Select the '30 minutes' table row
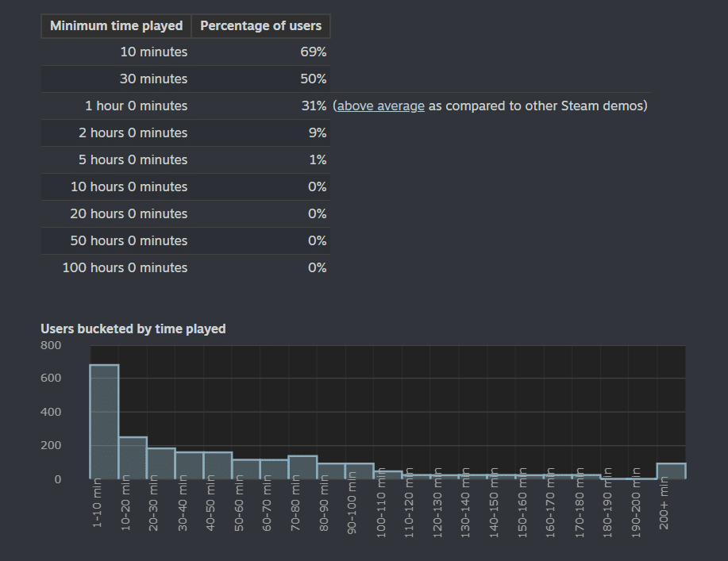The image size is (728, 561). [x=186, y=79]
